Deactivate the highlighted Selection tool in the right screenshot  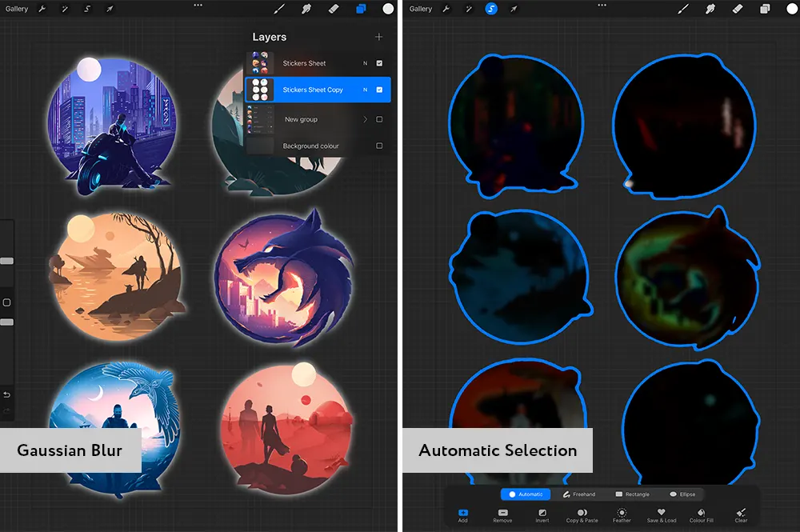[x=491, y=9]
